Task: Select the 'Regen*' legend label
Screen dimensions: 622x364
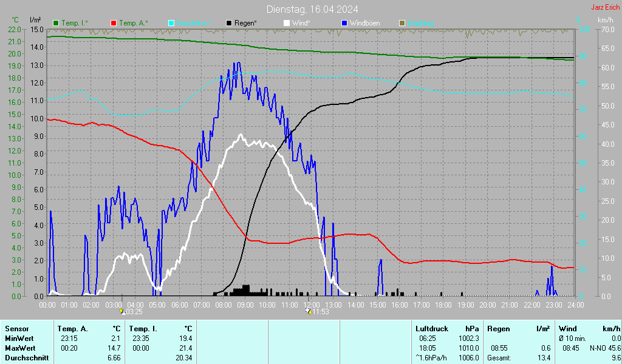Action: [245, 23]
